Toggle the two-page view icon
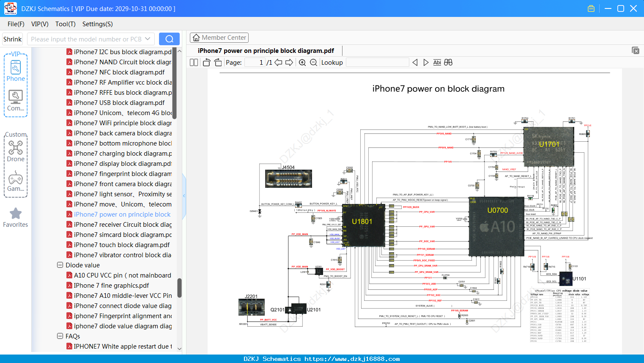Image resolution: width=644 pixels, height=363 pixels. coord(194,63)
